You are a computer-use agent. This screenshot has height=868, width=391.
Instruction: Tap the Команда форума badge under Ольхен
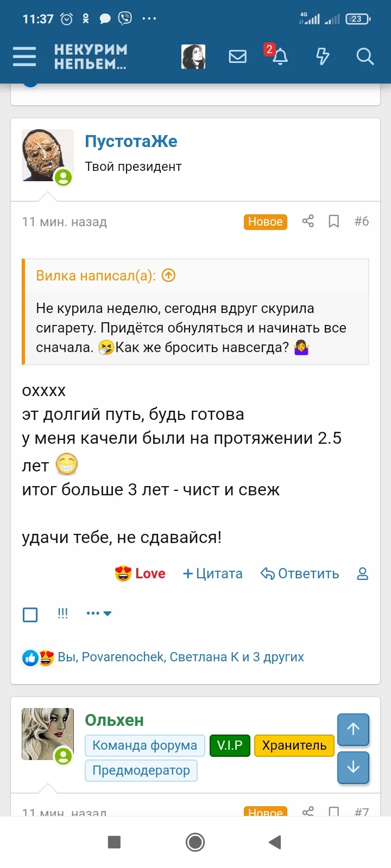coord(144,745)
